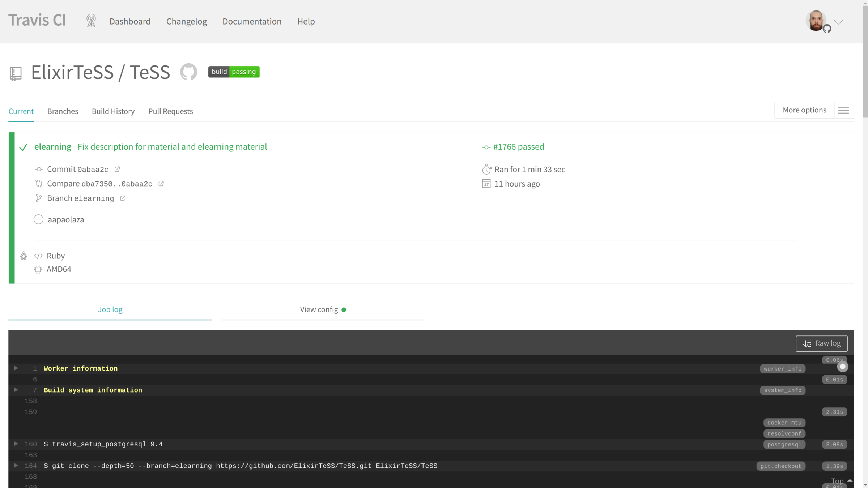Open external link icon beside Compare dba7350..0abaa2c
This screenshot has width=868, height=488.
[161, 184]
